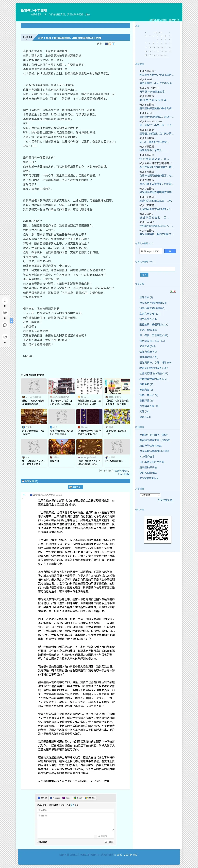Open 所有文章列表 link
The height and width of the screenshot is (868, 198).
click(165, 500)
